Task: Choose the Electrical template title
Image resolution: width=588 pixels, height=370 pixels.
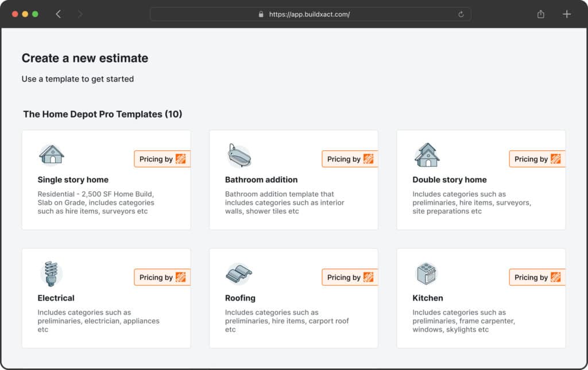Action: pyautogui.click(x=56, y=298)
